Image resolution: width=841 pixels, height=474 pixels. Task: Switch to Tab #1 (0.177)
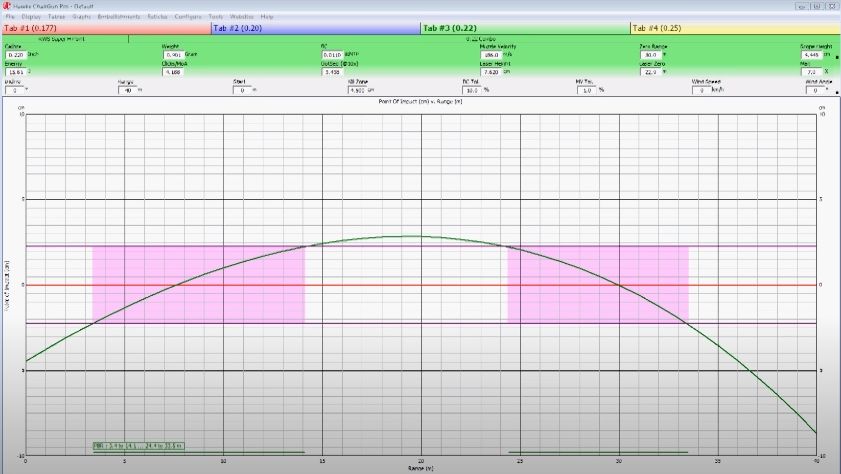[x=106, y=28]
